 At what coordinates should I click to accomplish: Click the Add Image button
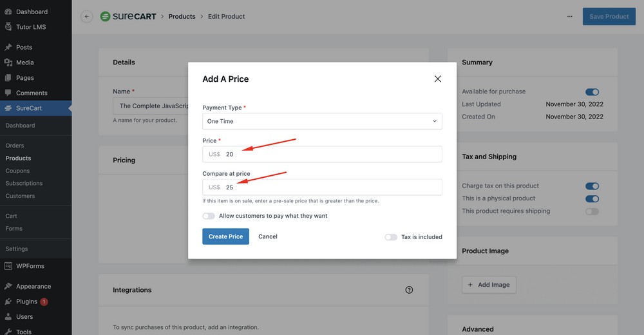pos(489,285)
